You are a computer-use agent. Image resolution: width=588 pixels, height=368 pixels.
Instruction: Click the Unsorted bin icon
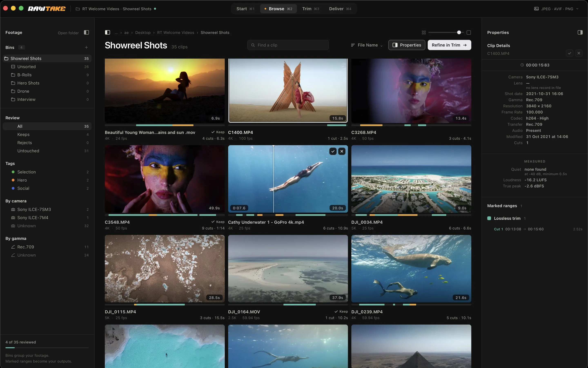pyautogui.click(x=13, y=66)
